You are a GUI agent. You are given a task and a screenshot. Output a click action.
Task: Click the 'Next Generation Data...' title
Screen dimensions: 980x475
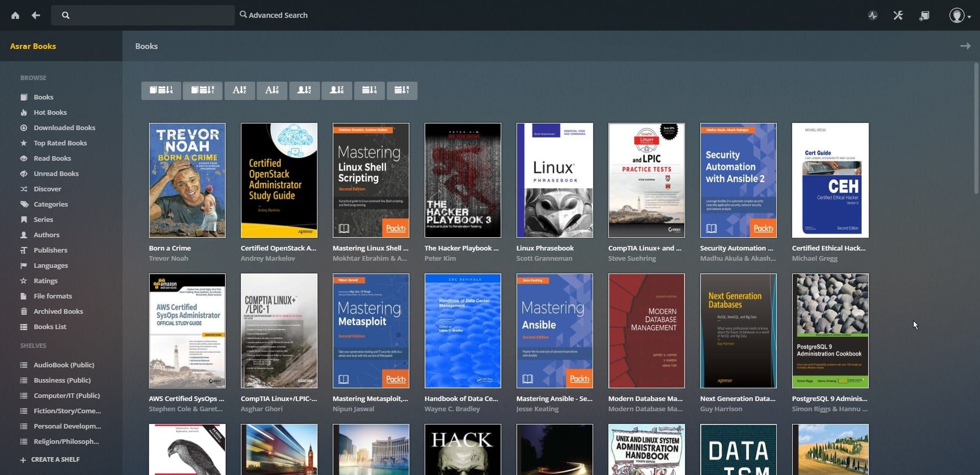[738, 398]
